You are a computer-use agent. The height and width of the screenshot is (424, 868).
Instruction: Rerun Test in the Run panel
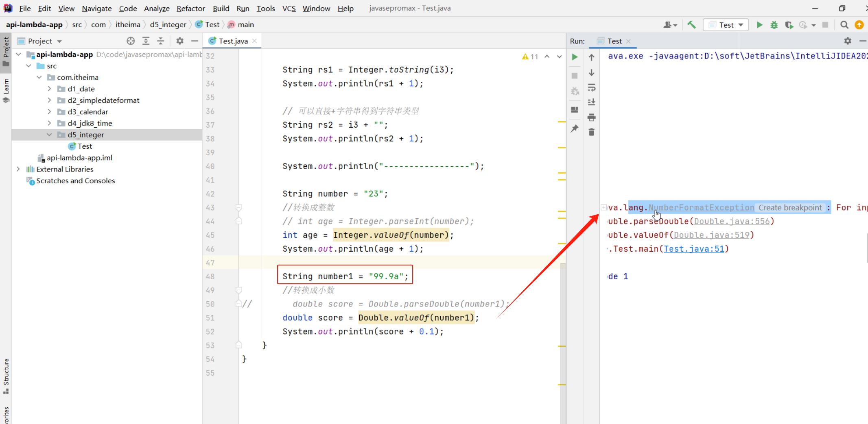[575, 57]
